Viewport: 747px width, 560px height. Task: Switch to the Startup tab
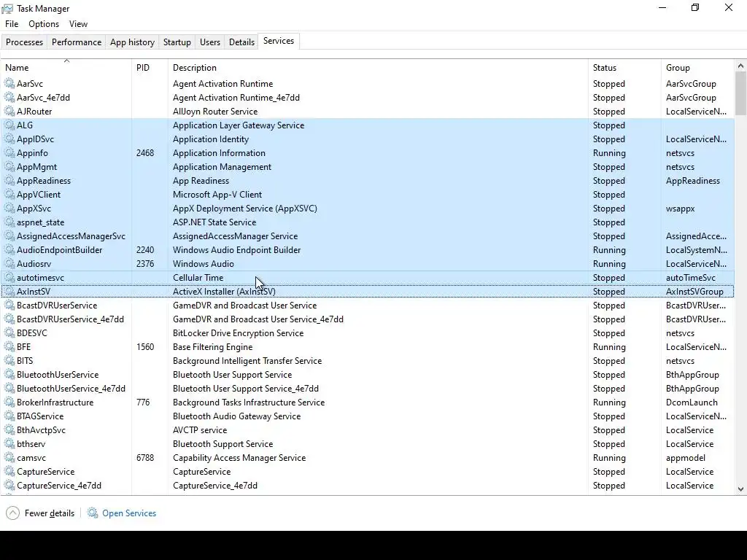click(x=177, y=42)
